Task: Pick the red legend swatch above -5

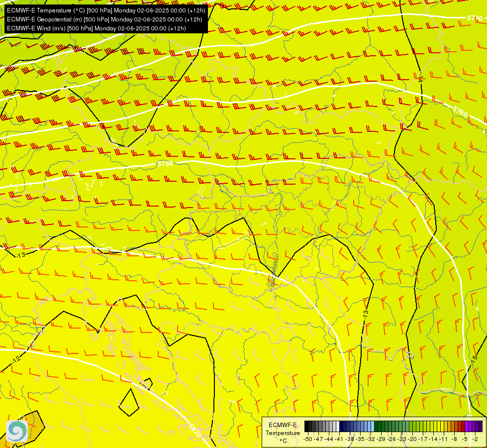Action: point(463,427)
